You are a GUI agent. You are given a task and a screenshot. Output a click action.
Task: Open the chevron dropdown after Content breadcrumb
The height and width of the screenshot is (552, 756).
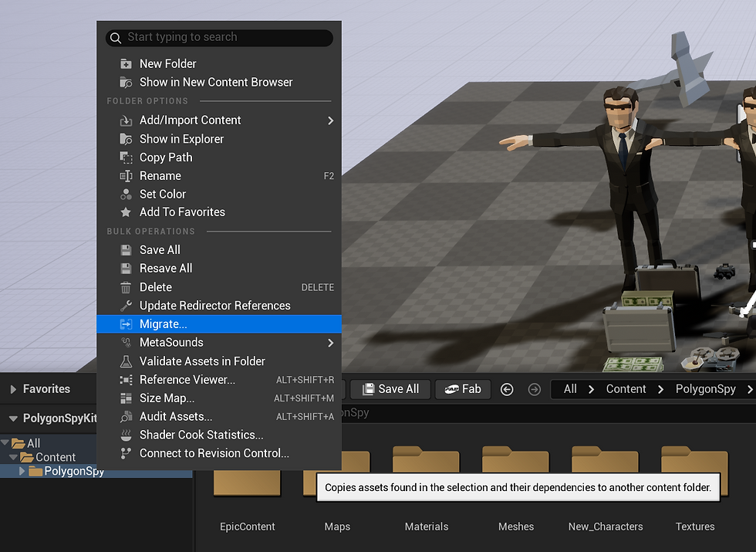(x=660, y=389)
